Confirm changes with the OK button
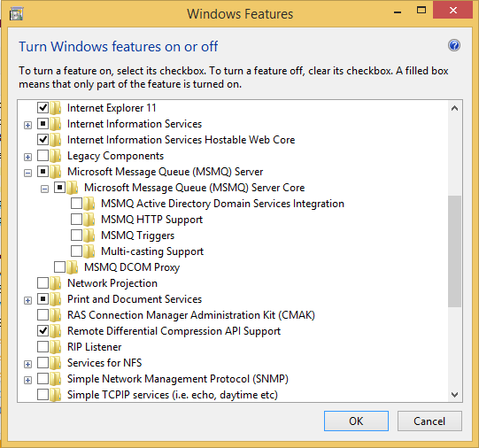This screenshot has height=448, width=479. coord(356,421)
